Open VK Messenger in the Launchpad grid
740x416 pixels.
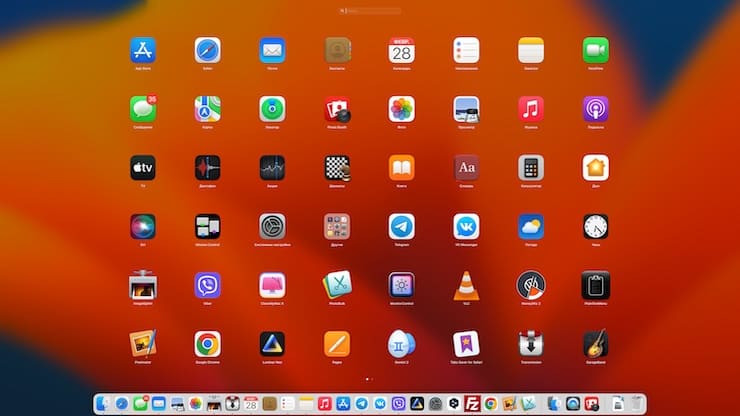tap(466, 227)
